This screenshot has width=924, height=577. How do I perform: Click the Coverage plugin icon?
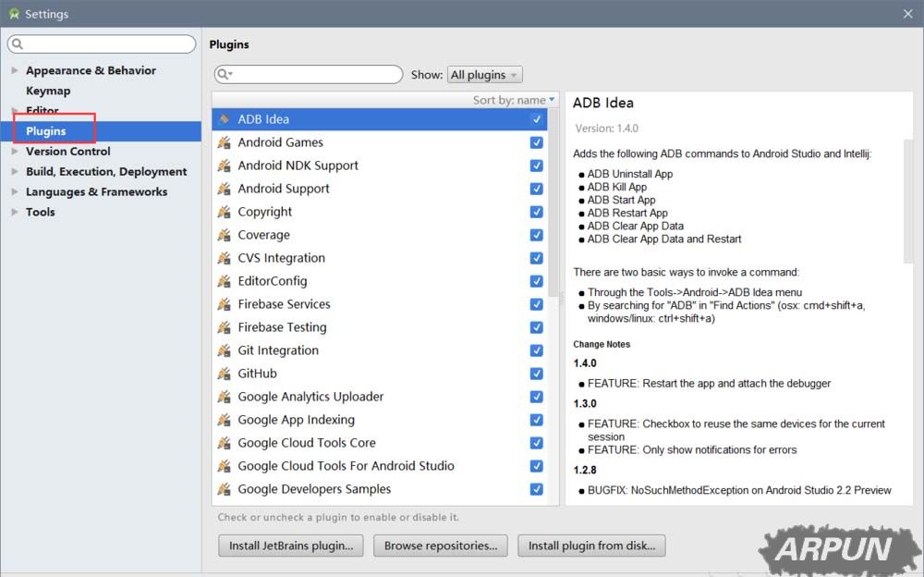tap(224, 235)
